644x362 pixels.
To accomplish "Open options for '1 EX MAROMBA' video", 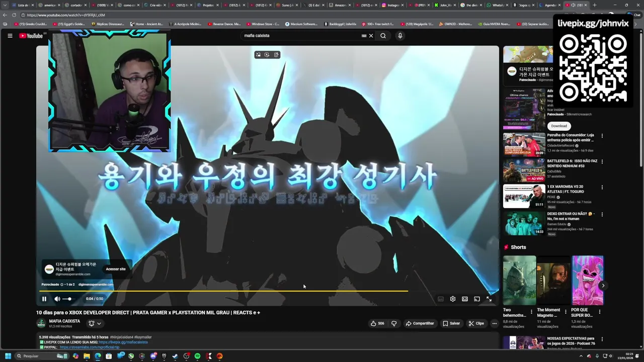I will pos(602,187).
